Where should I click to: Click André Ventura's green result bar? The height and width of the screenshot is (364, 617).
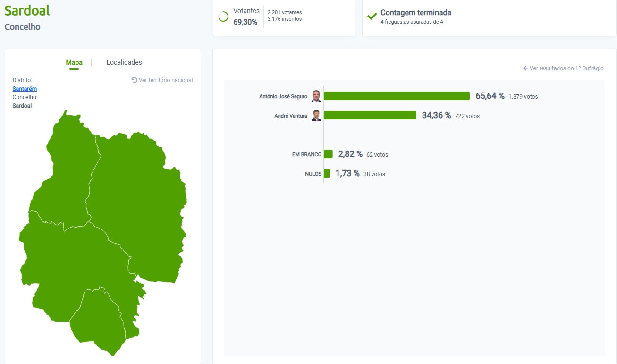point(370,115)
